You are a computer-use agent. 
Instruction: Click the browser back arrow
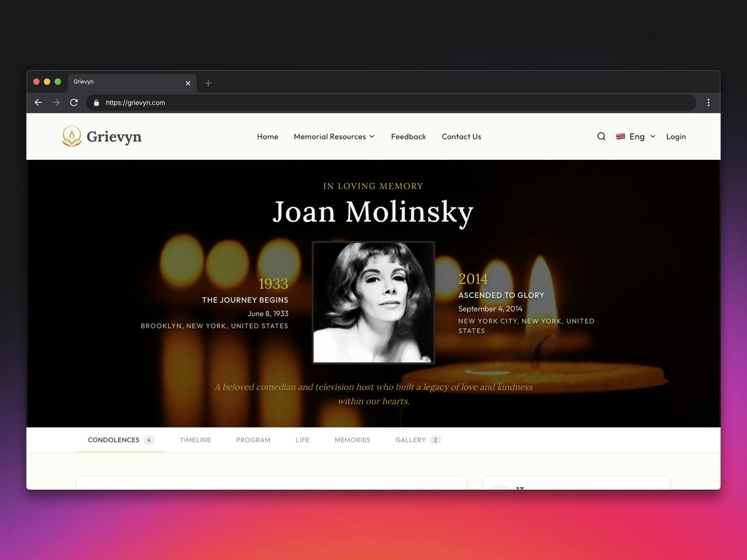tap(39, 103)
